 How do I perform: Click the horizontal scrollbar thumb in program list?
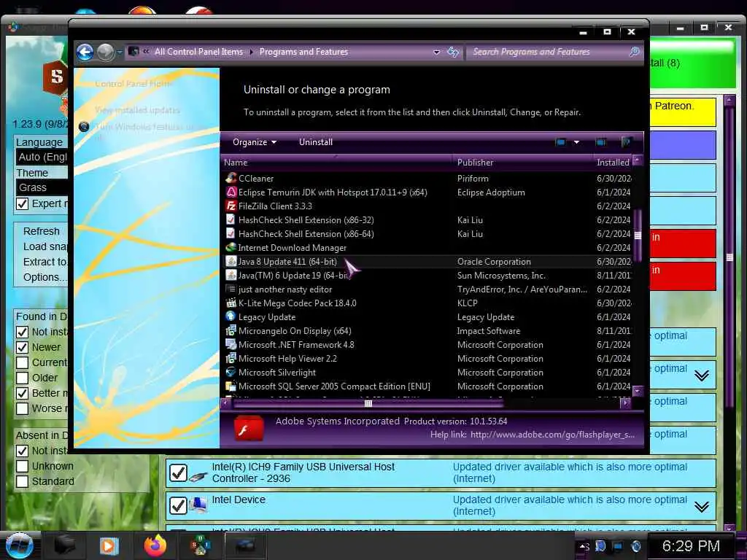point(368,403)
